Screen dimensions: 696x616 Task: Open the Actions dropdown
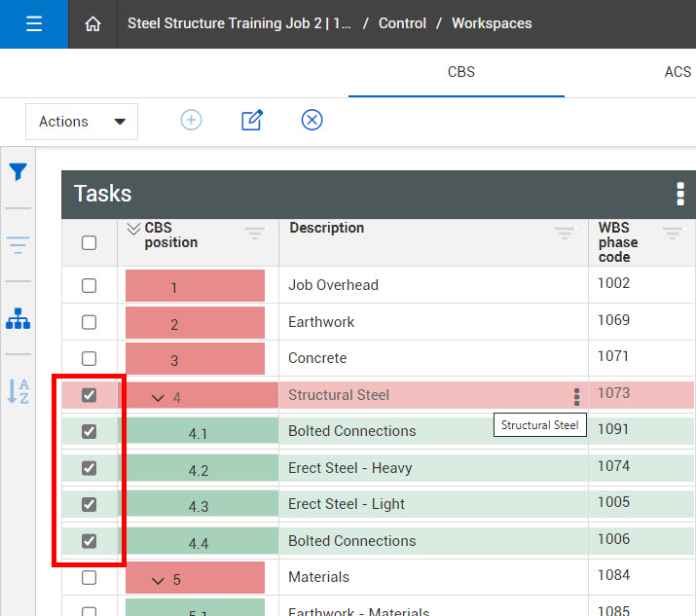pyautogui.click(x=82, y=122)
